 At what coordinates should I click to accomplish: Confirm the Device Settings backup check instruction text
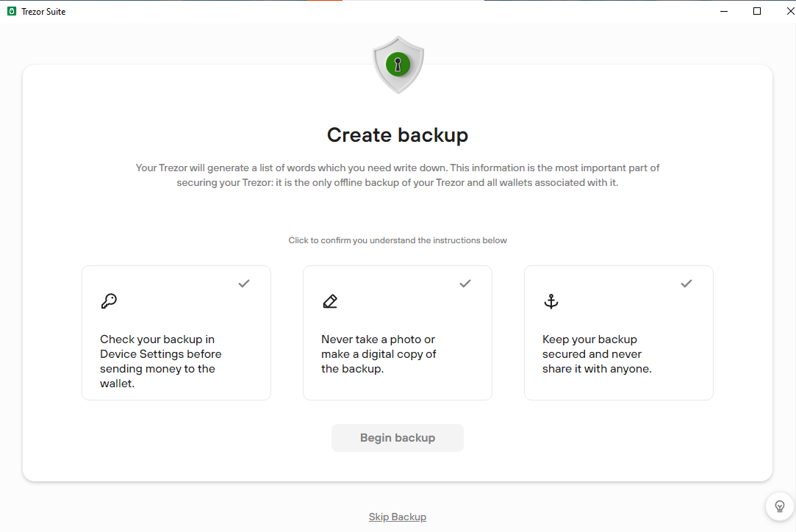coord(161,361)
